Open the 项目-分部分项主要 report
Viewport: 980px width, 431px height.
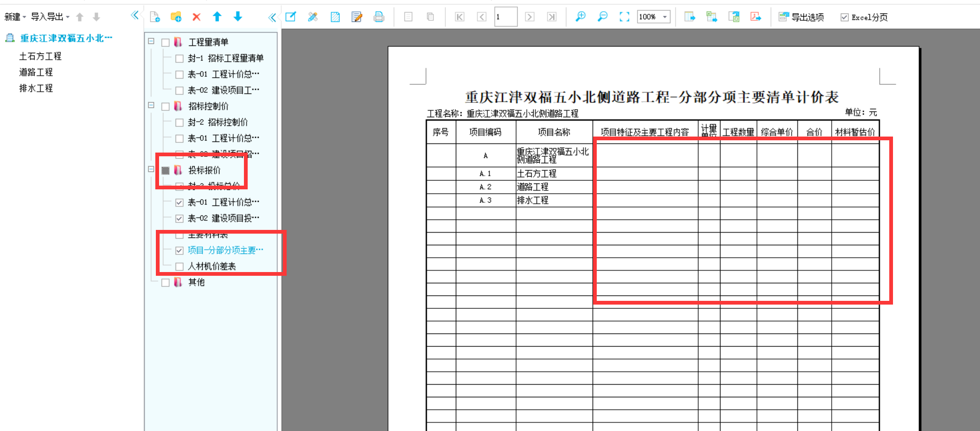click(225, 250)
